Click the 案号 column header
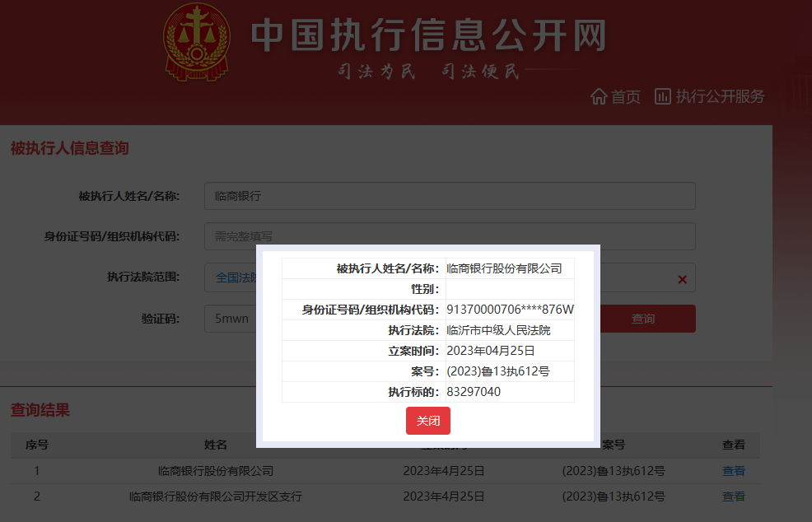812x522 pixels. (x=614, y=445)
